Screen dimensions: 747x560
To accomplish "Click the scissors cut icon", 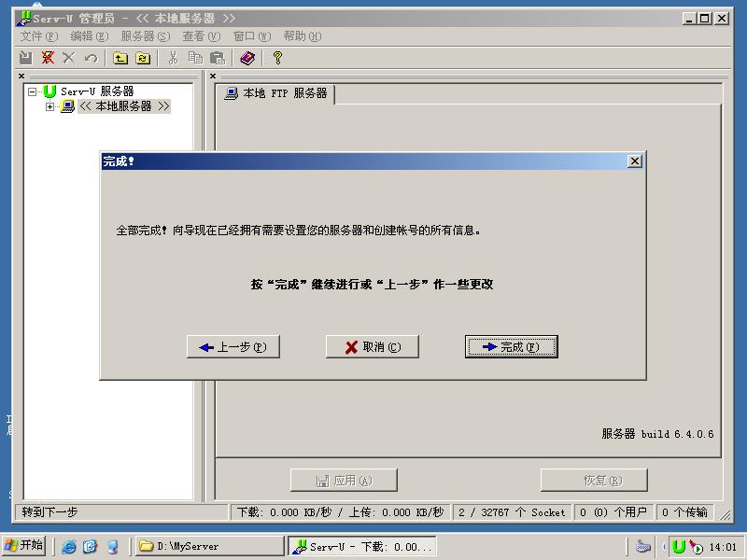I will coord(173,58).
